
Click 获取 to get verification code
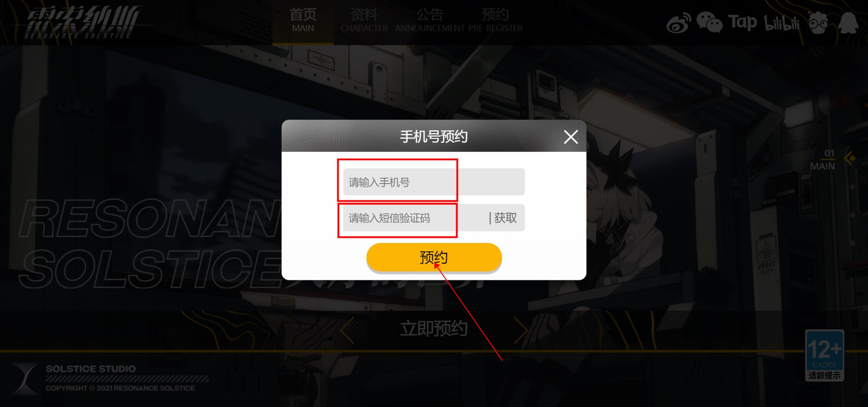505,218
